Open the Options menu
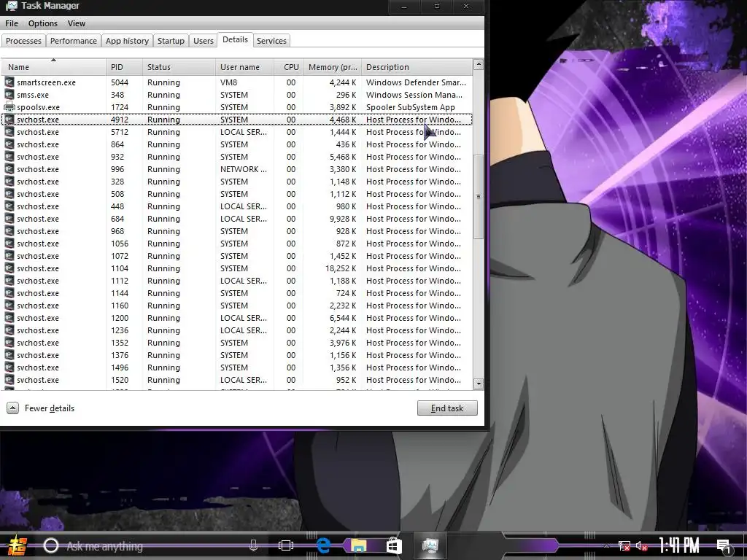Image resolution: width=747 pixels, height=560 pixels. click(x=43, y=23)
